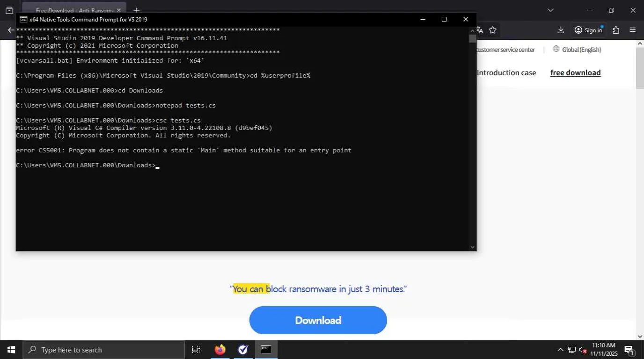This screenshot has height=359, width=644.
Task: Click the Command Prompt scrollbar down arrow
Action: pos(472,247)
